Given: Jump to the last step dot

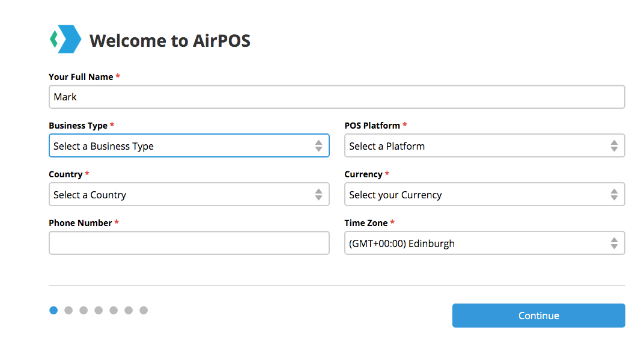Looking at the screenshot, I should 144,310.
